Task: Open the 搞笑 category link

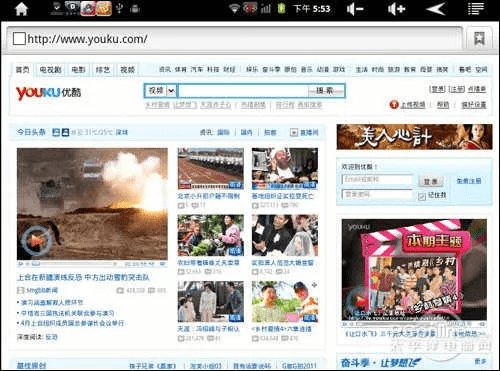Action: coord(442,70)
